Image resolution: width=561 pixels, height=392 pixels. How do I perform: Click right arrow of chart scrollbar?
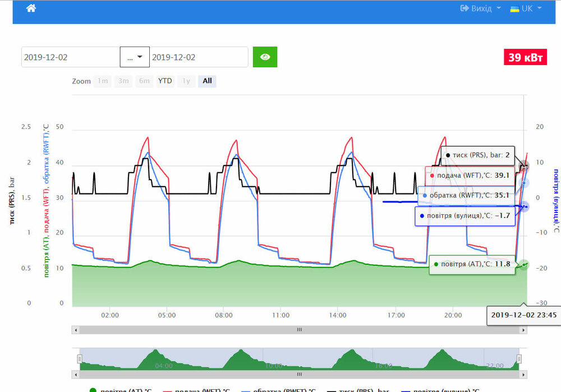click(523, 330)
